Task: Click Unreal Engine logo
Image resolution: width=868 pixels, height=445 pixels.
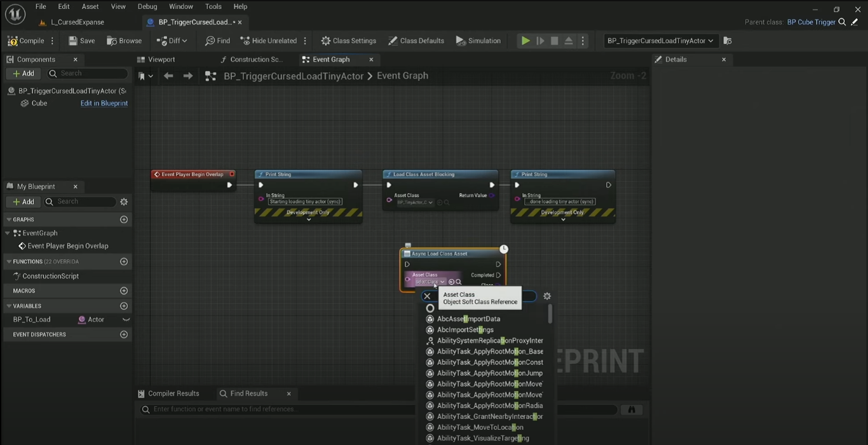Action: click(15, 14)
